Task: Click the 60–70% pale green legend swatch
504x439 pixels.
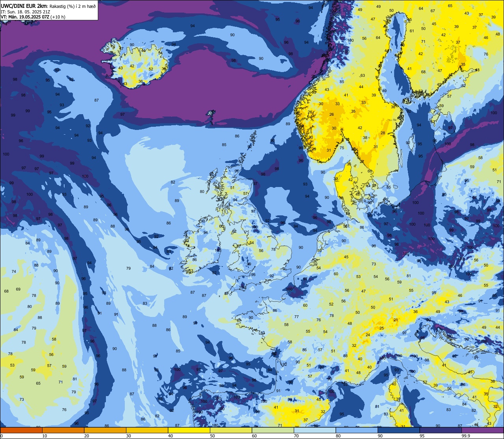Action: tap(273, 430)
